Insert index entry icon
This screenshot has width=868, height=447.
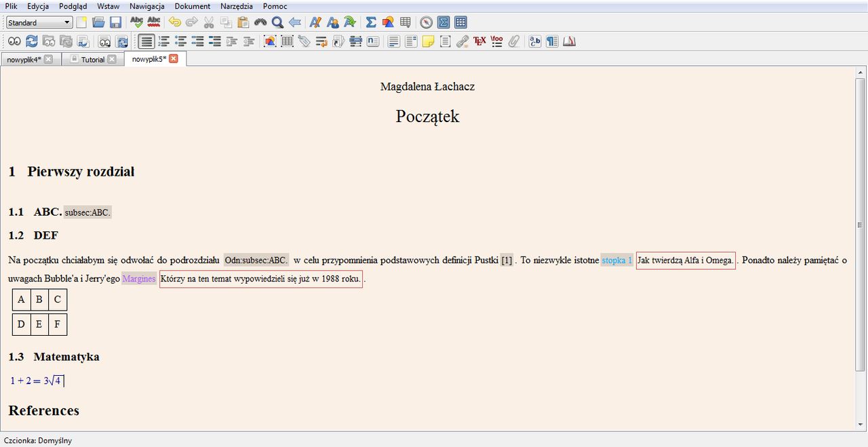355,41
